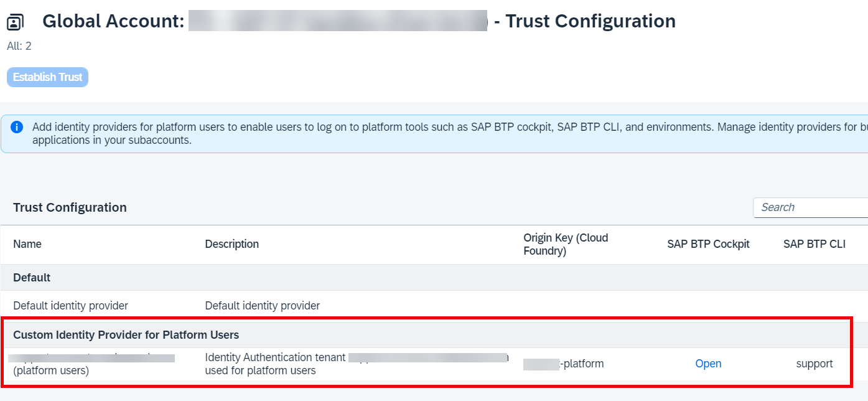Click the support CLI value cell

pyautogui.click(x=814, y=364)
